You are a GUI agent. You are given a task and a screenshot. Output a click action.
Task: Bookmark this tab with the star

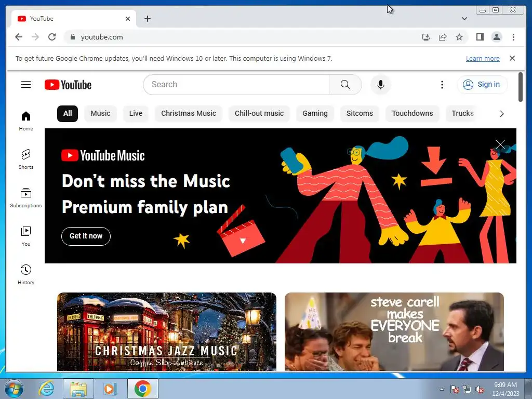[x=459, y=37]
